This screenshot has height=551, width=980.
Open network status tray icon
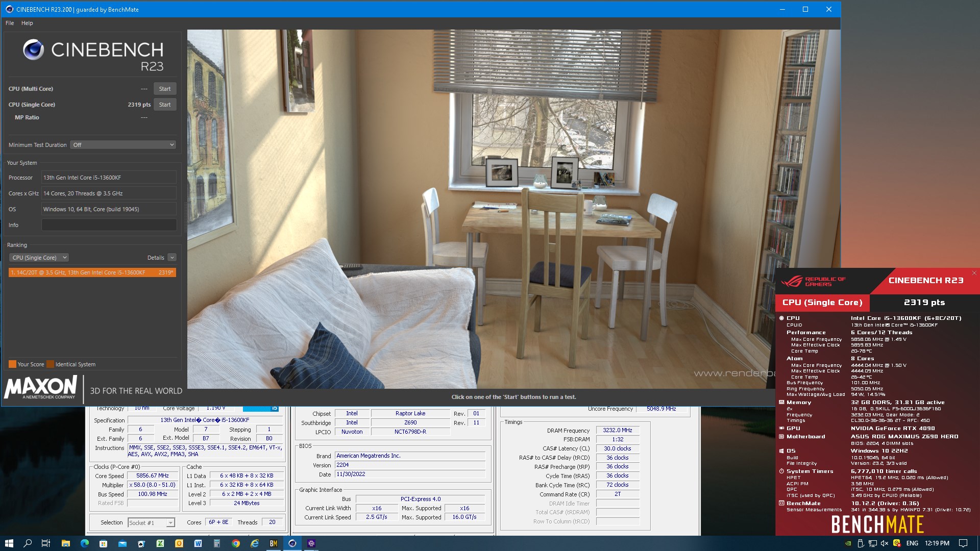(873, 543)
